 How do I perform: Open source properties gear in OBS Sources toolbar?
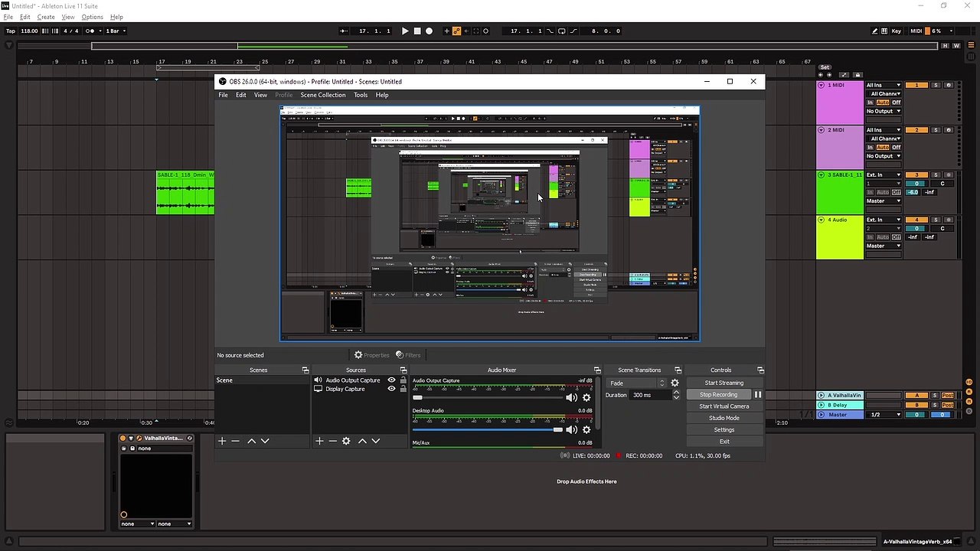pyautogui.click(x=346, y=441)
